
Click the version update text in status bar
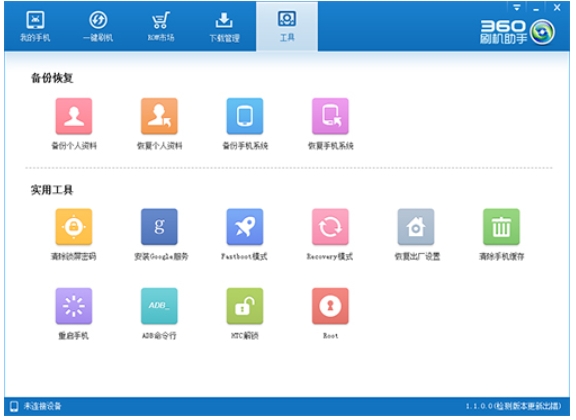[514, 406]
